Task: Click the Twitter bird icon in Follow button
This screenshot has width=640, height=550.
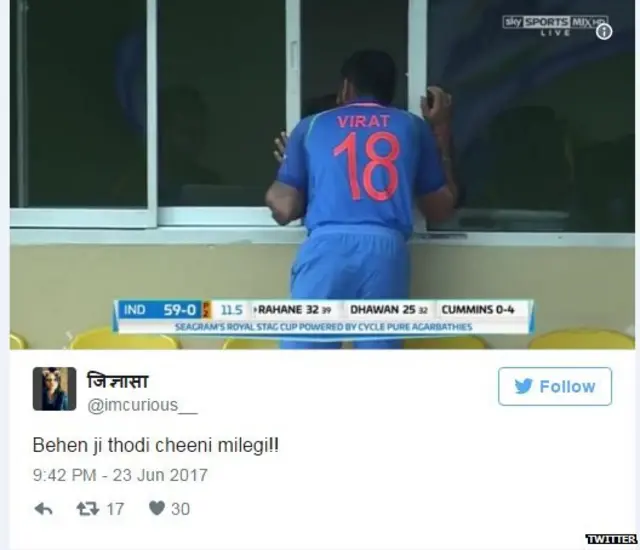Action: point(524,386)
